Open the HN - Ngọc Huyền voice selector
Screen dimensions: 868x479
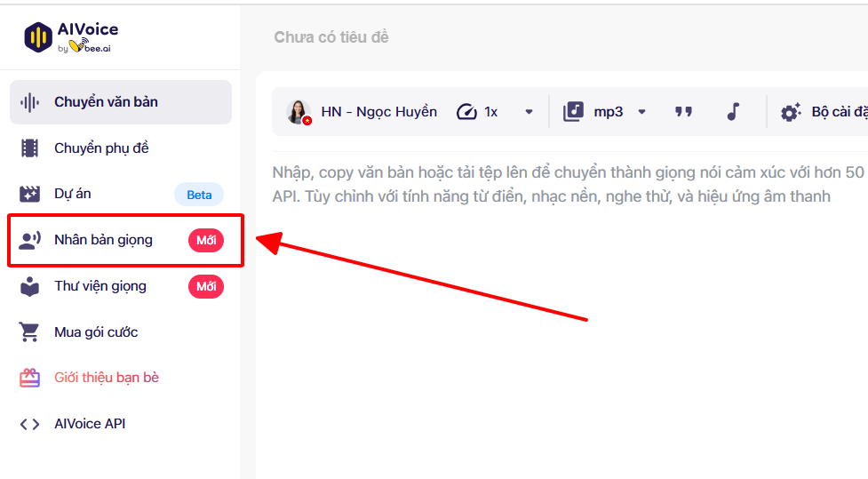pos(378,112)
